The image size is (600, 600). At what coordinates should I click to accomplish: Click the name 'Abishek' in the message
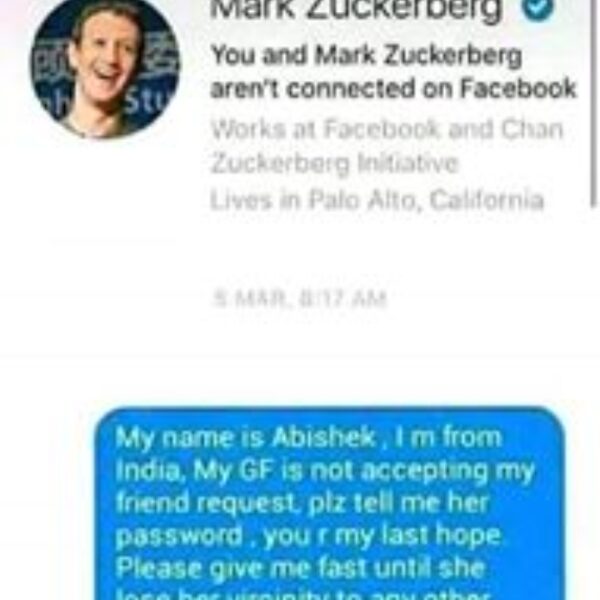click(324, 437)
